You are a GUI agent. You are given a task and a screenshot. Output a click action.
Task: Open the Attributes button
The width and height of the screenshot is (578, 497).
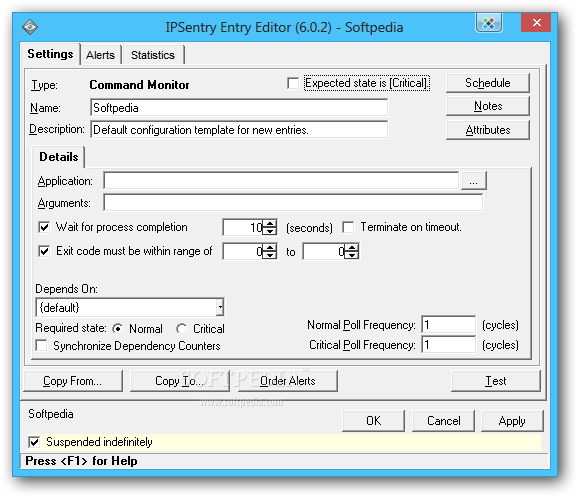(488, 130)
